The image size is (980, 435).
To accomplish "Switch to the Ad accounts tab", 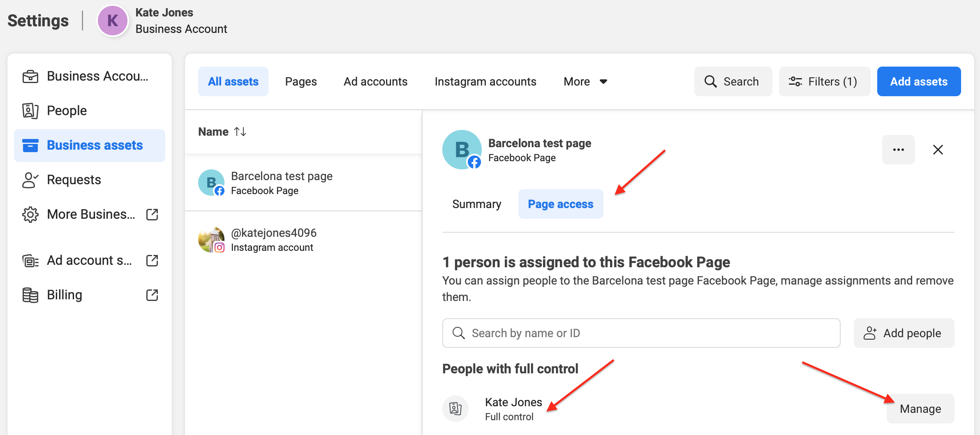I will tap(375, 81).
